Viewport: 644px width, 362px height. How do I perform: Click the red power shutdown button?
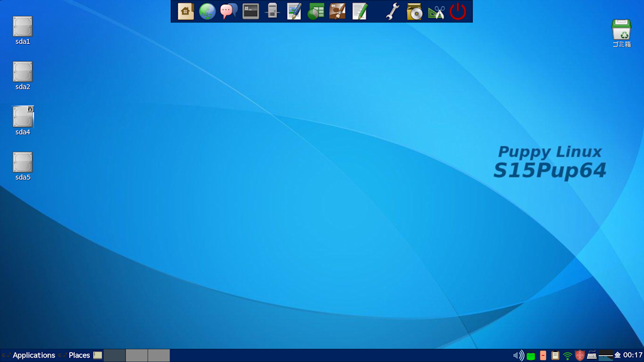pyautogui.click(x=457, y=11)
